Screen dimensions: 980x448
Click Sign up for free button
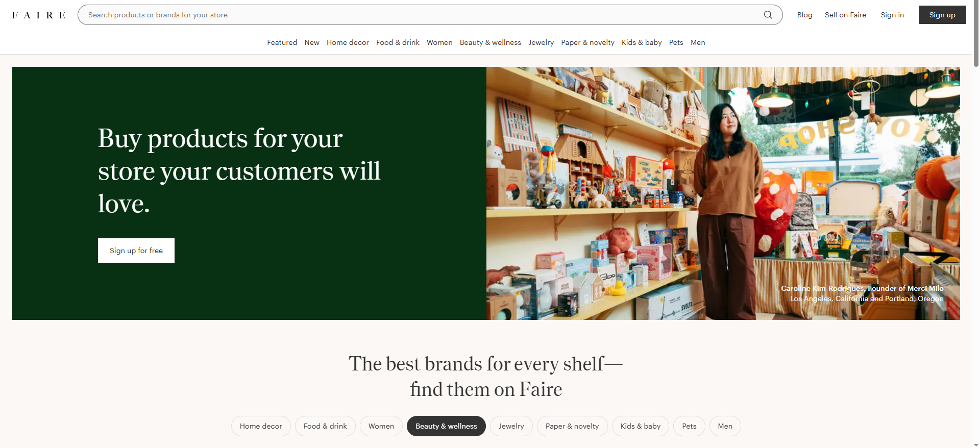coord(136,251)
